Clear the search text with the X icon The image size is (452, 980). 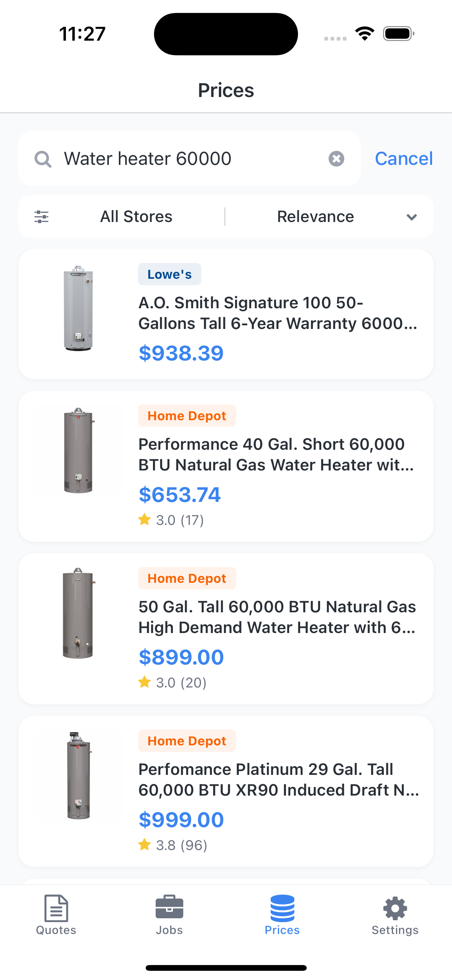point(336,159)
